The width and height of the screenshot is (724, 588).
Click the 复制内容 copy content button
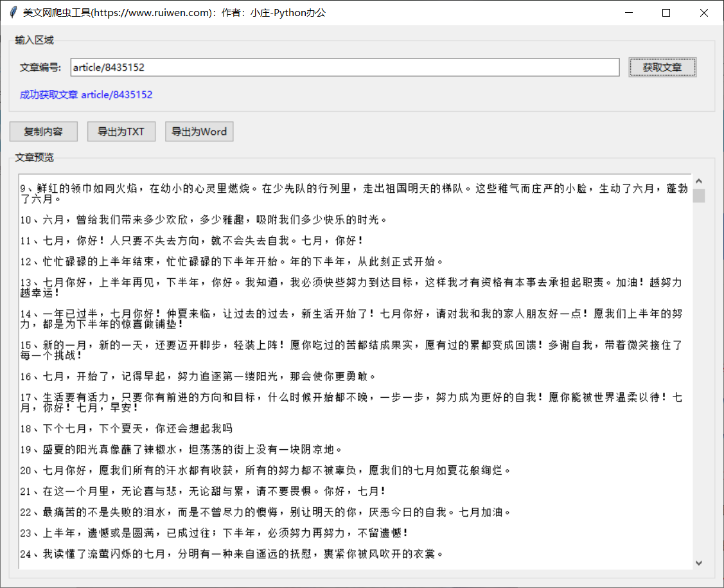pos(43,131)
